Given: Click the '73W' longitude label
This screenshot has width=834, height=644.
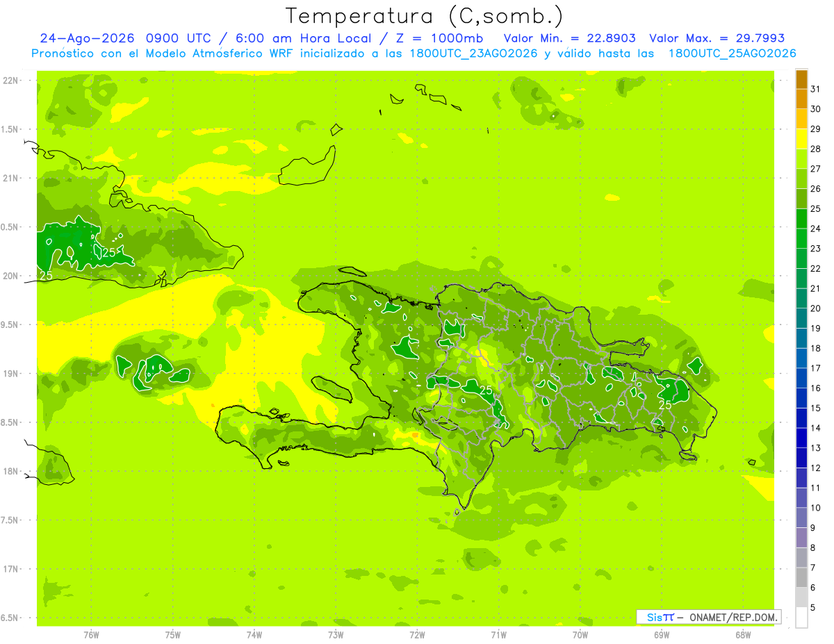Looking at the screenshot, I should 336,635.
